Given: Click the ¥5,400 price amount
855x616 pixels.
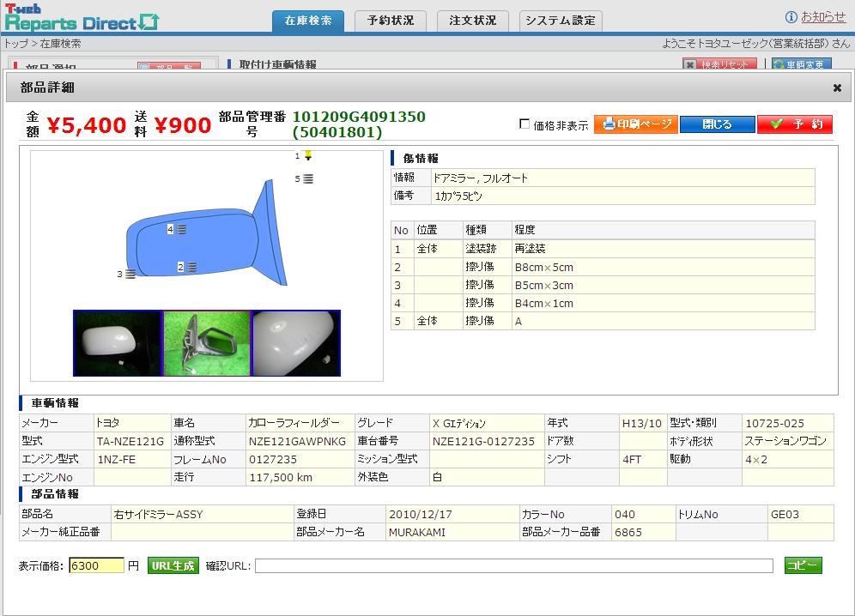Looking at the screenshot, I should (x=87, y=125).
